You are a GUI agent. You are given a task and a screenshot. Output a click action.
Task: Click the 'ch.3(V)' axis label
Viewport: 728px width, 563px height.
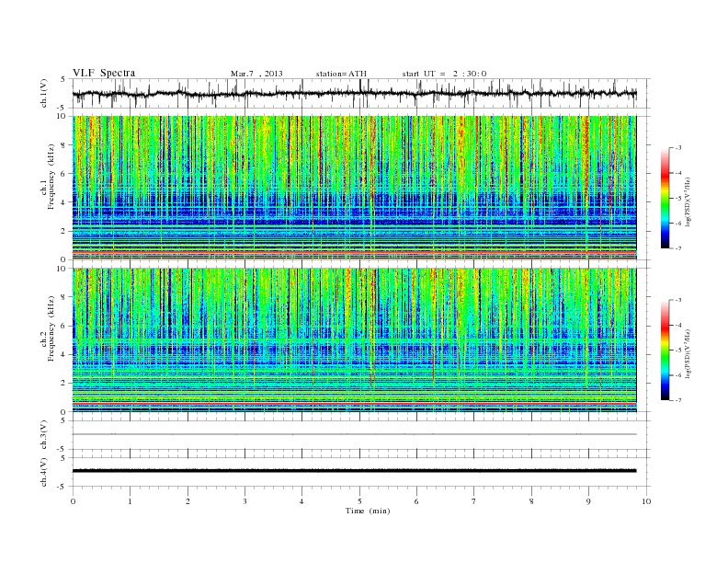click(44, 435)
